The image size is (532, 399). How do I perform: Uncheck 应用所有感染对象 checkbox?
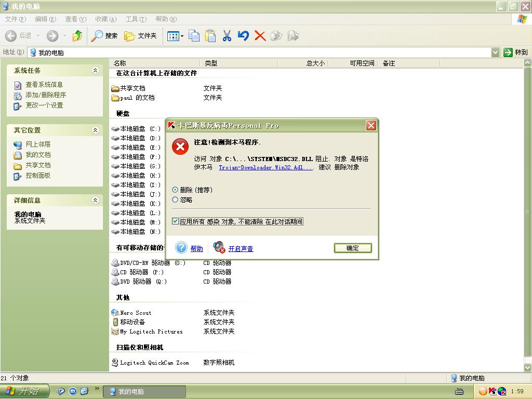[x=176, y=221]
